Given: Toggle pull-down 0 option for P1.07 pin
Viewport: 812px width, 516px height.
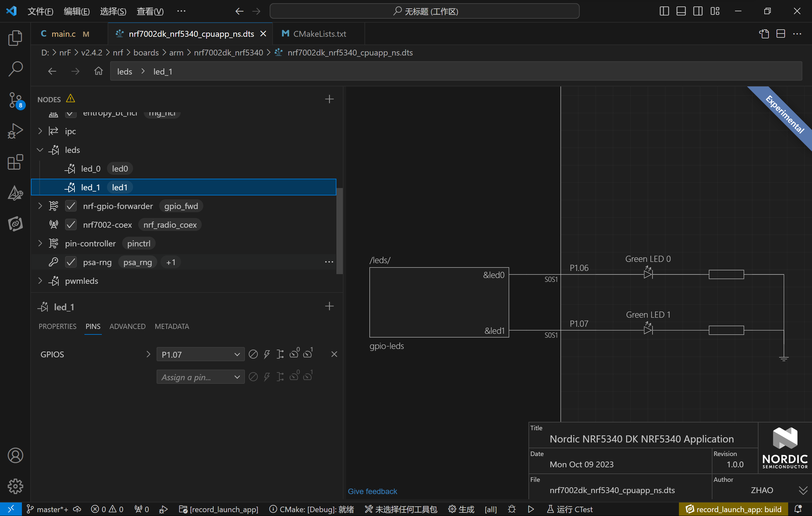Looking at the screenshot, I should pos(295,353).
